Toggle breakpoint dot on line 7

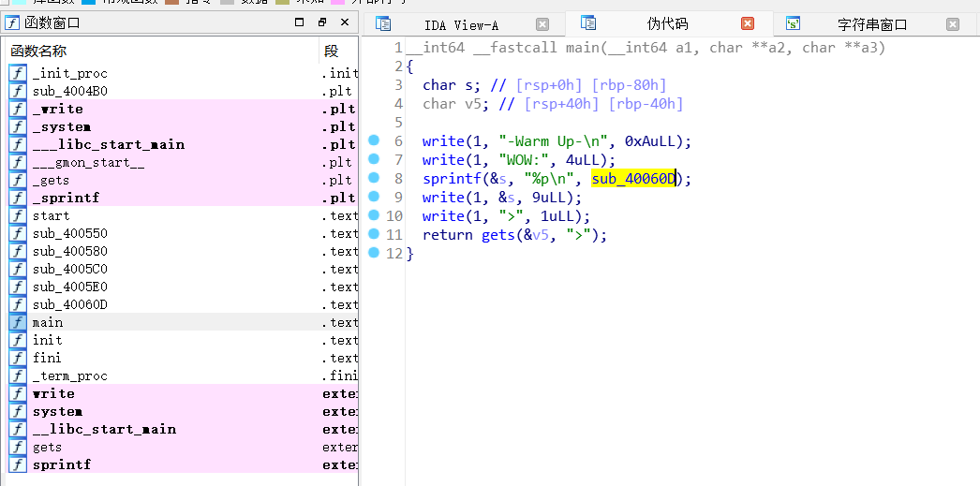coord(374,158)
